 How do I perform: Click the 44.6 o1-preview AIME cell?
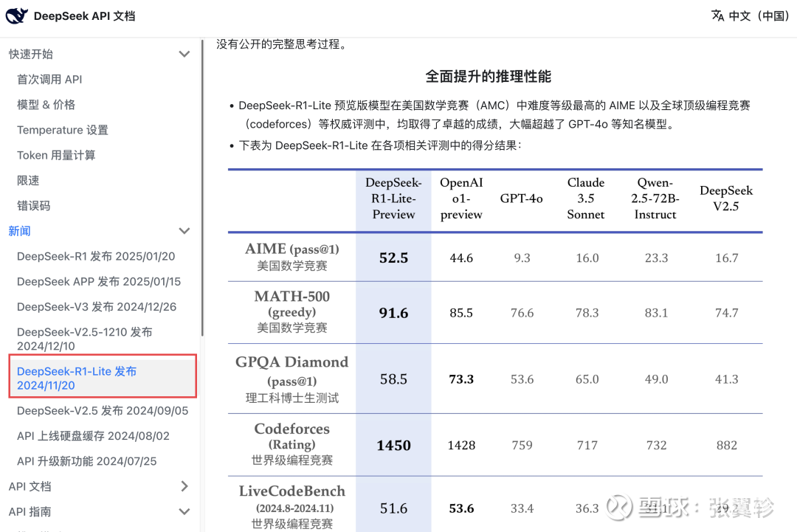click(461, 258)
